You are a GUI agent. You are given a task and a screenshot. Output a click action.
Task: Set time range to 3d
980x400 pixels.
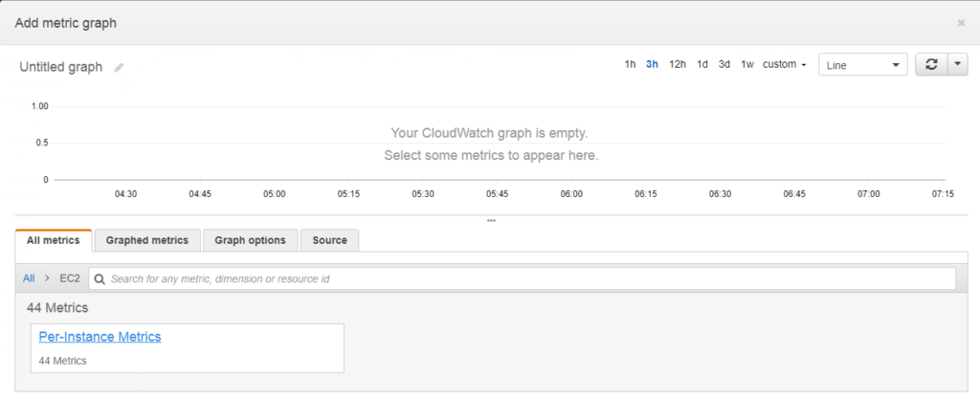click(724, 64)
